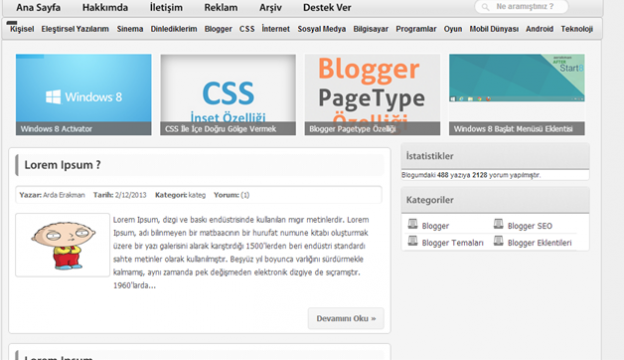Click author name Arda Erakman
The height and width of the screenshot is (360, 624).
pyautogui.click(x=64, y=195)
